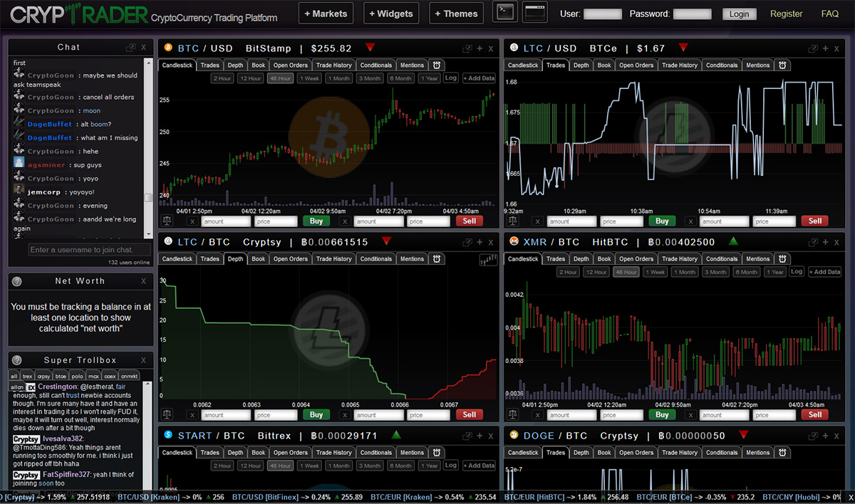This screenshot has width=855, height=504.
Task: Toggle Log scale on XMR/BTC chart
Action: point(797,271)
